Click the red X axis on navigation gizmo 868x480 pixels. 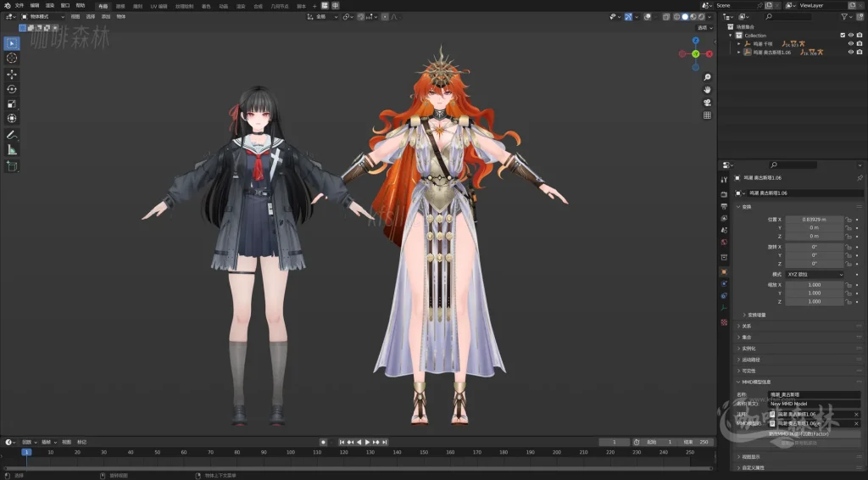pos(709,53)
